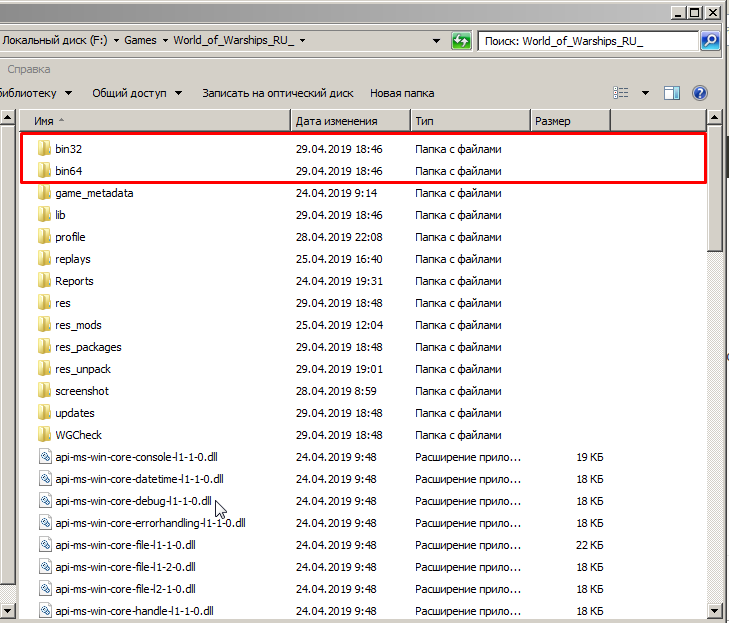Click the Новая папка button
Viewport: 729px width, 623px height.
(402, 93)
